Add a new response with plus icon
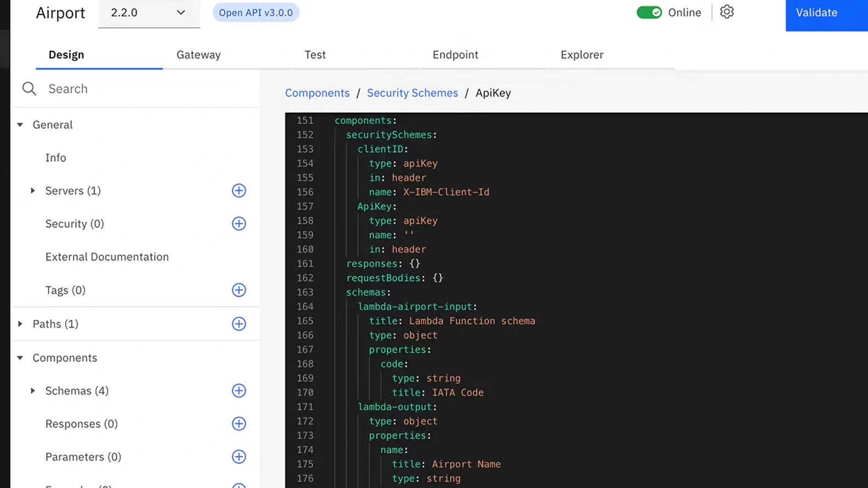The image size is (868, 488). pos(239,424)
